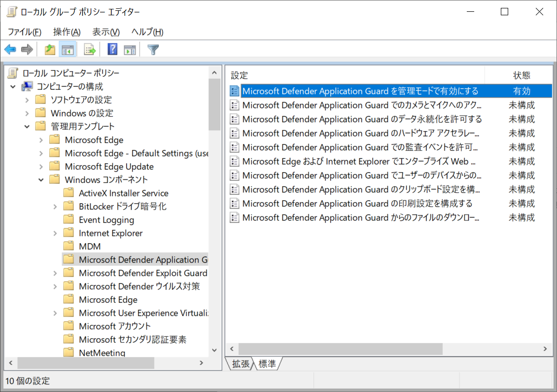Maximize the ローカル グループ ポリシー エディター window

pyautogui.click(x=504, y=12)
